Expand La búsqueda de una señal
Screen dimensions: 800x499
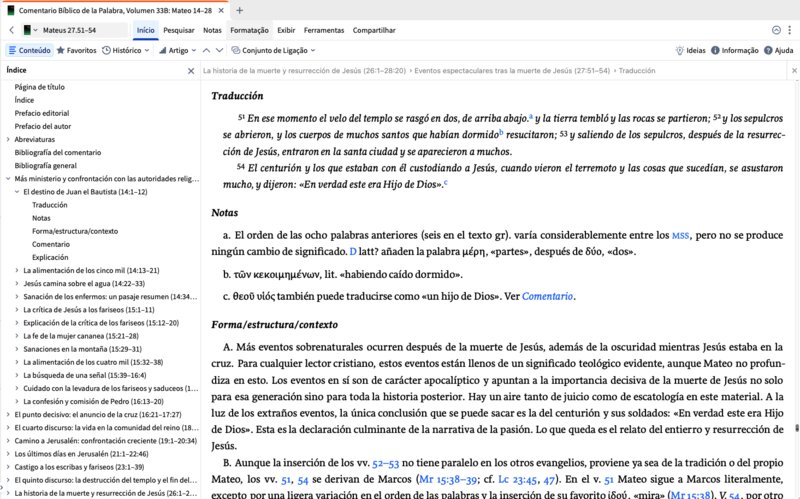(x=17, y=375)
